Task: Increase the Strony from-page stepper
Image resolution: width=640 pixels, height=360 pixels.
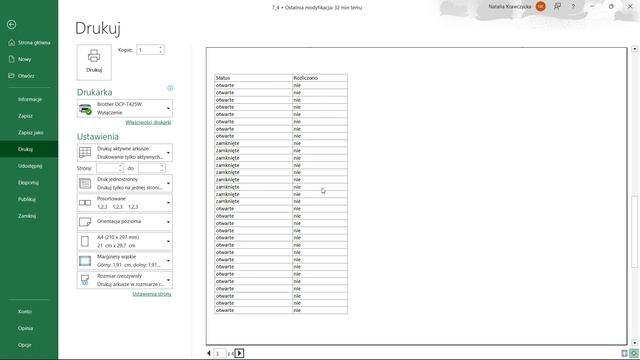Action: click(x=120, y=166)
